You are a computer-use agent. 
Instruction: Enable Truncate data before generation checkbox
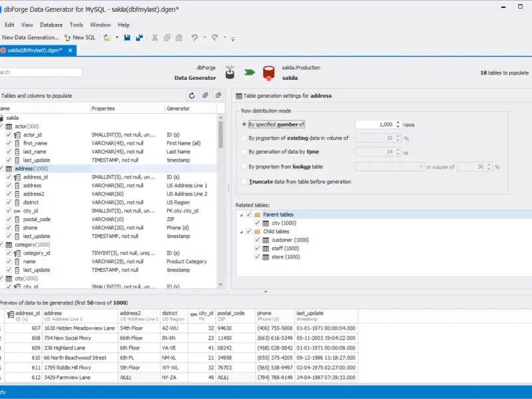tap(244, 182)
